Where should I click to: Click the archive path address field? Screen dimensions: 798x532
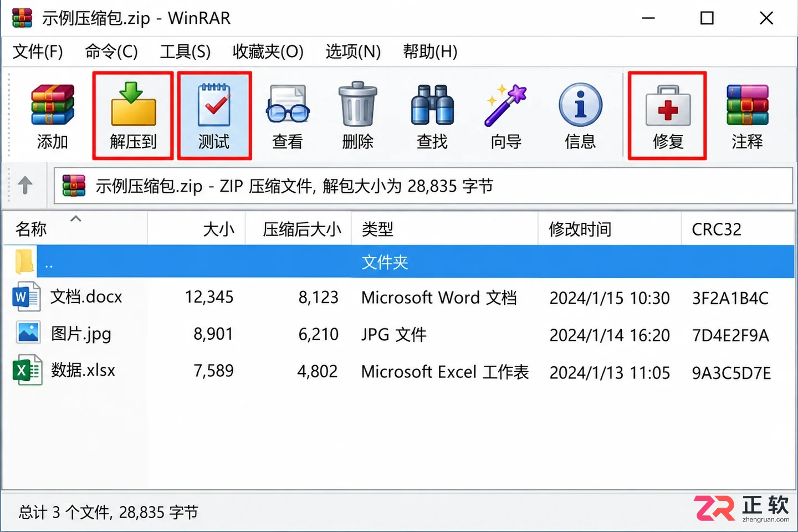(423, 186)
